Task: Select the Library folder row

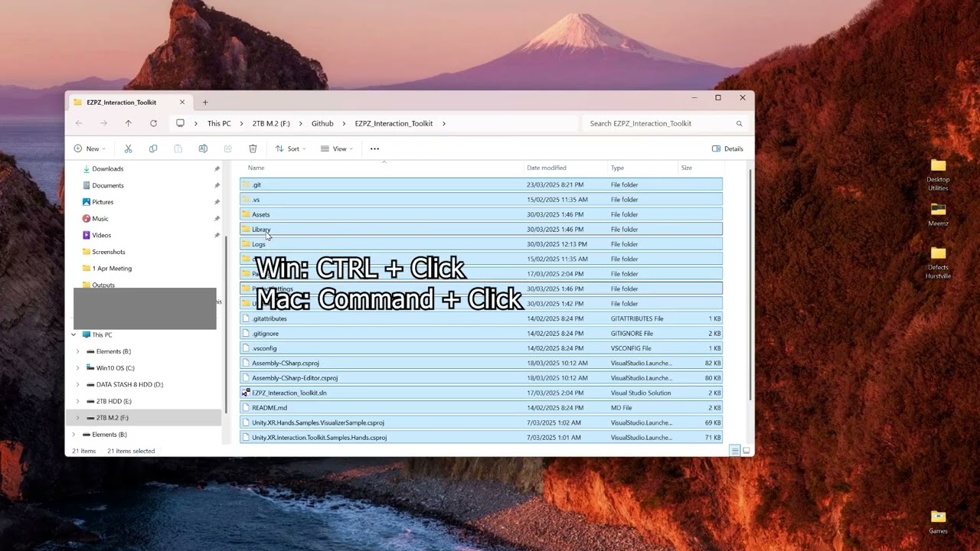Action: coord(481,230)
